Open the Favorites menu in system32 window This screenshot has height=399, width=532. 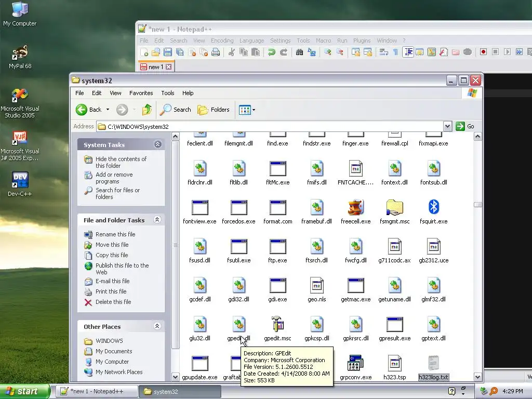141,93
